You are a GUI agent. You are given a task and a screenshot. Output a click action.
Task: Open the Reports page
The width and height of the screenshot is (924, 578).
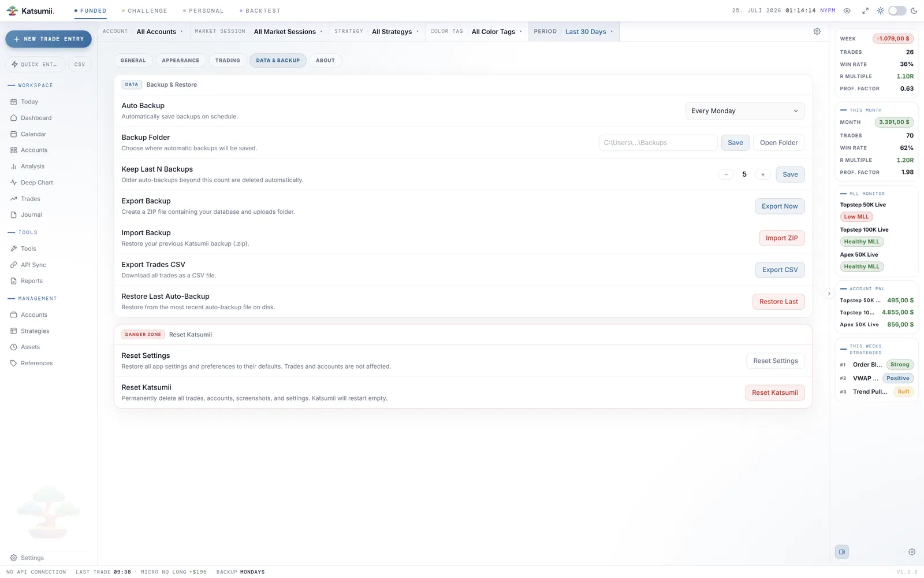coord(31,281)
